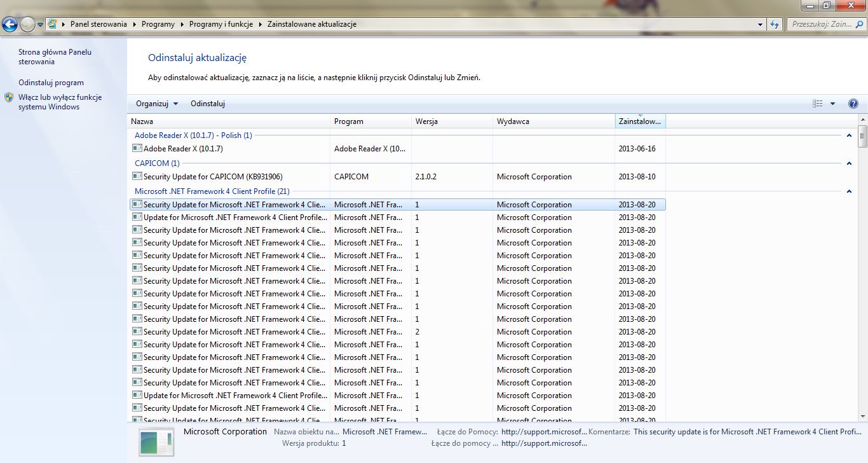
Task: Click the install date 2013-08-10
Action: (x=637, y=177)
